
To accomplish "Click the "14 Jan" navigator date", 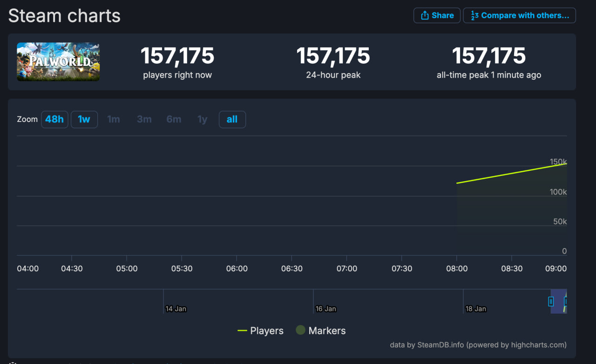I will tap(176, 309).
